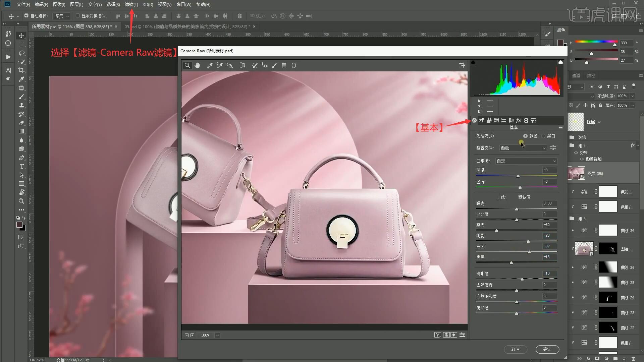
Task: Select the 黑白 radio button
Action: [543, 136]
